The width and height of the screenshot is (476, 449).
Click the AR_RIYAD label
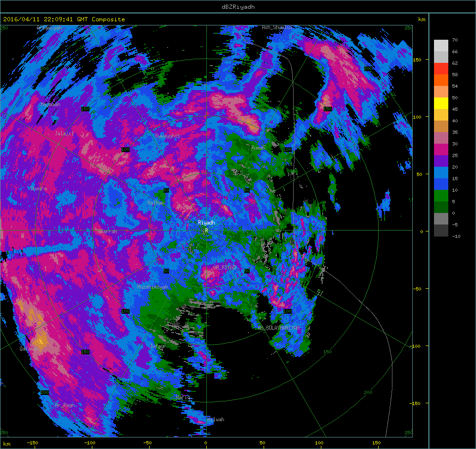225,267
